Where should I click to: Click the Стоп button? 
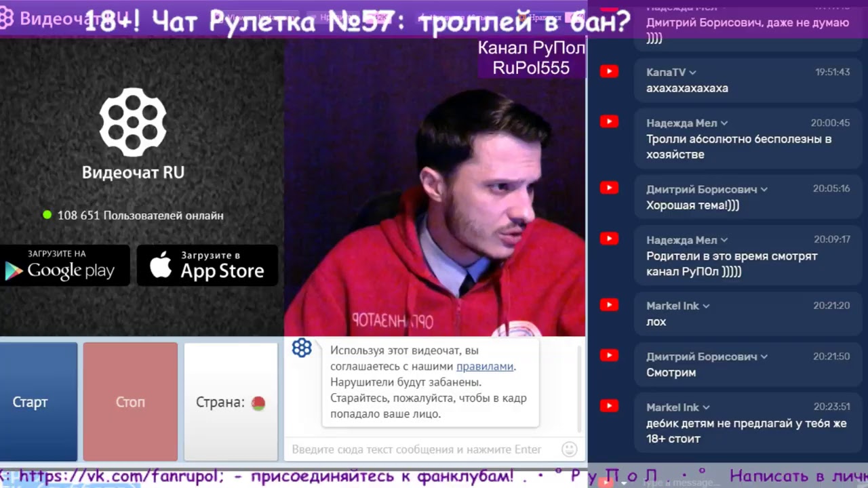[x=130, y=402]
